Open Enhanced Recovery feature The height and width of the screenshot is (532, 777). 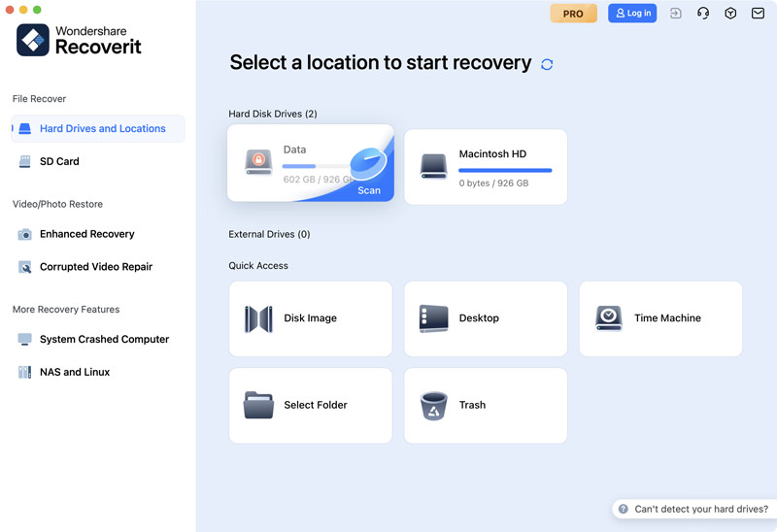click(x=86, y=234)
